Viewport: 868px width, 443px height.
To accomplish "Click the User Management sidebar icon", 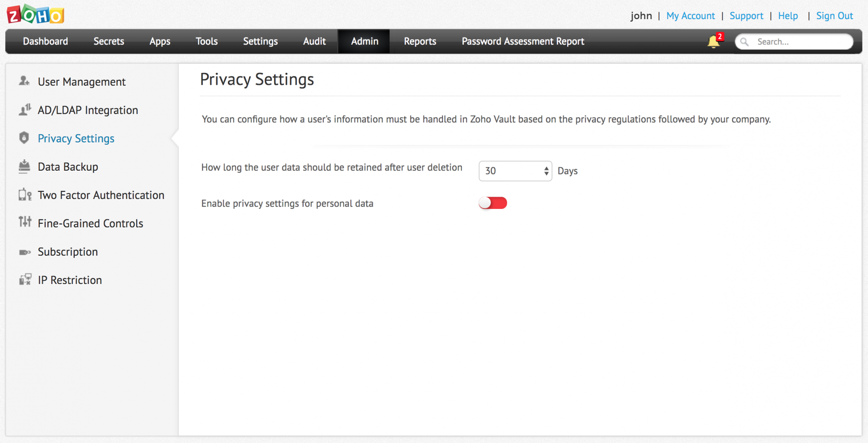I will (x=24, y=81).
